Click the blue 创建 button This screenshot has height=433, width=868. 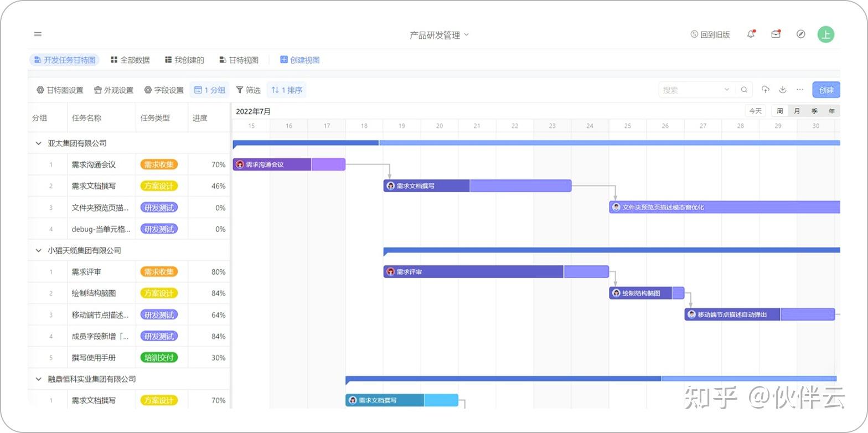826,90
